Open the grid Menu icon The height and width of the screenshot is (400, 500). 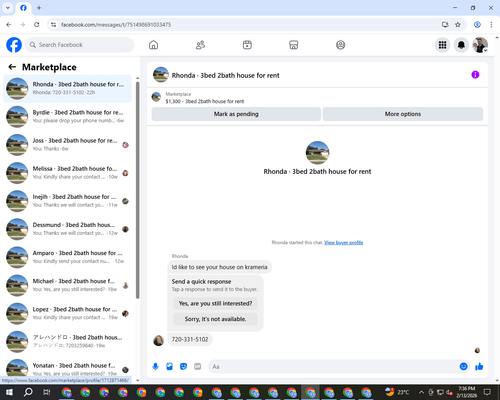pos(442,45)
